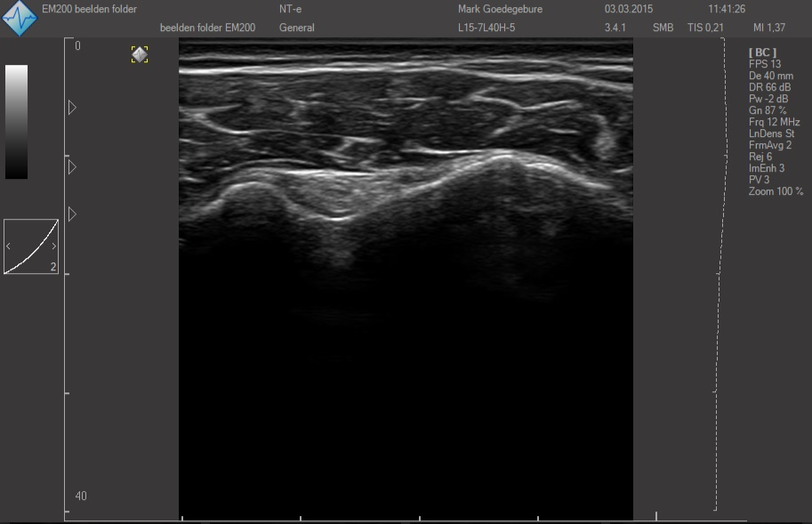
Task: Click the probe name L15-7L40H-5
Action: (x=486, y=28)
